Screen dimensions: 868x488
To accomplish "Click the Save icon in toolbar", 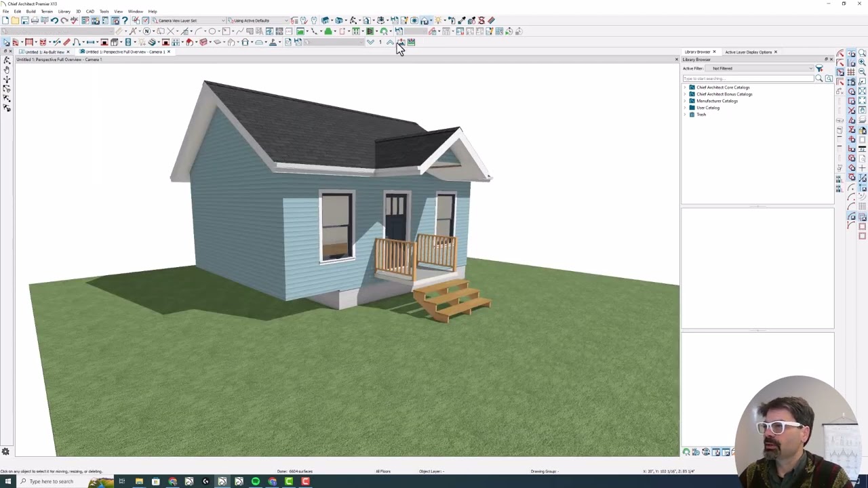I will coord(24,20).
